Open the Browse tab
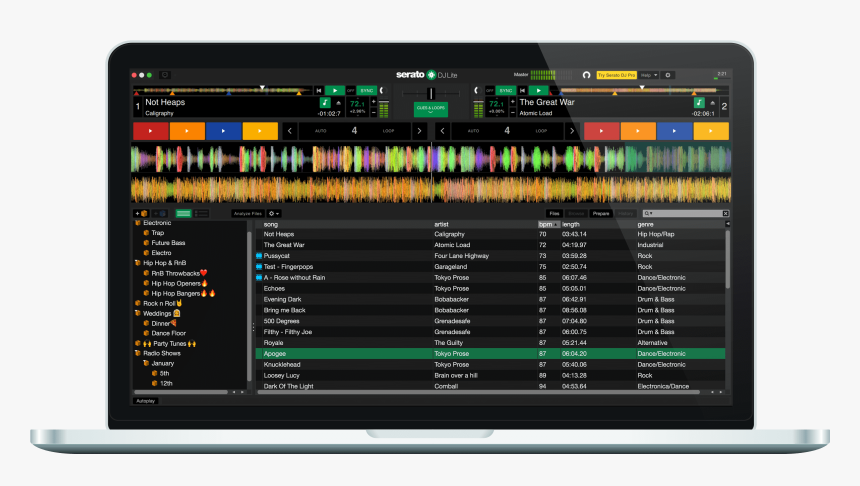Viewport: 860px width, 486px height. point(576,213)
